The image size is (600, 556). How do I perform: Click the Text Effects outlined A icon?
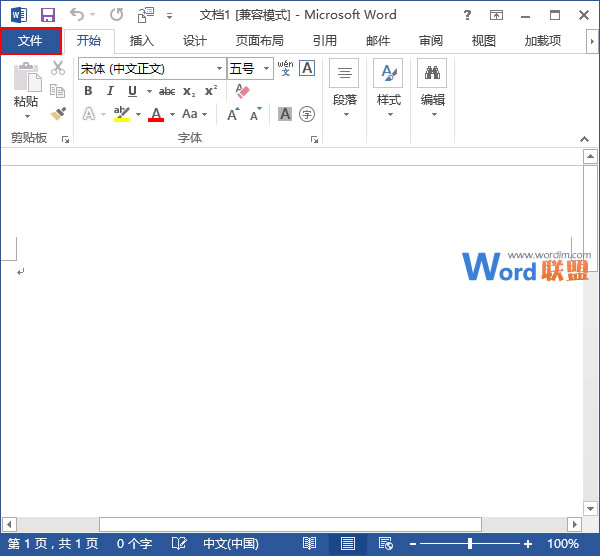click(x=89, y=114)
